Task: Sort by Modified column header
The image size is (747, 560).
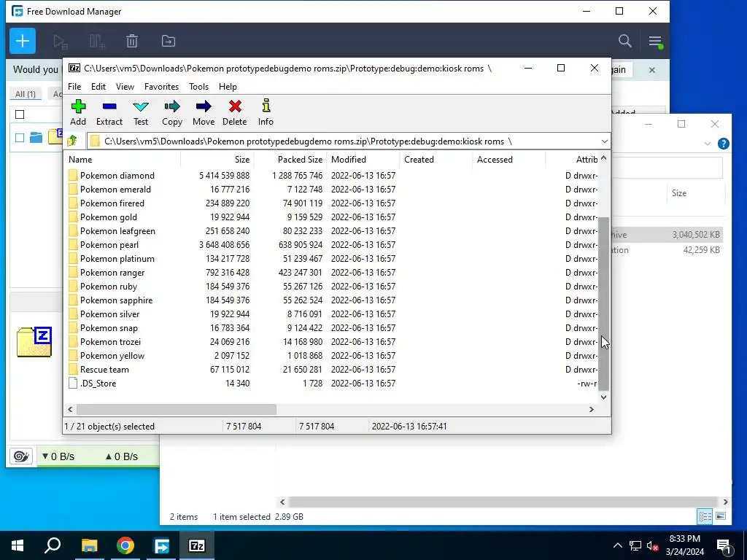Action: click(x=363, y=160)
